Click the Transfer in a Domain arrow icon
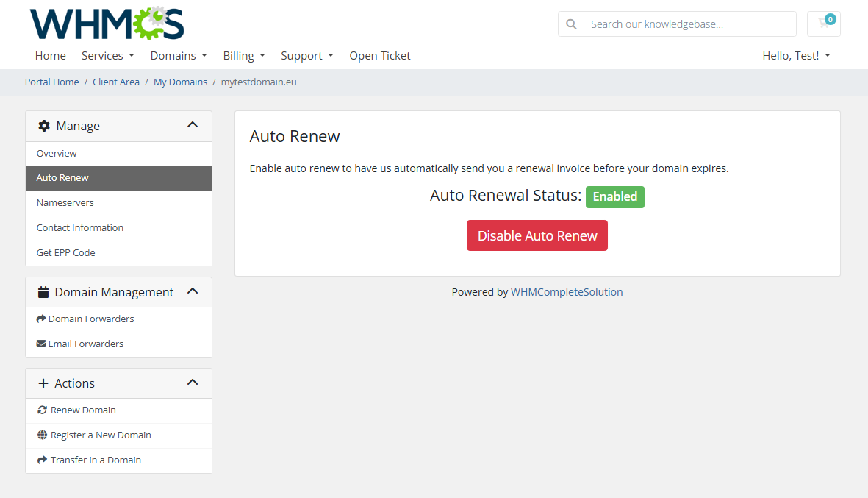This screenshot has width=868, height=498. (x=42, y=460)
